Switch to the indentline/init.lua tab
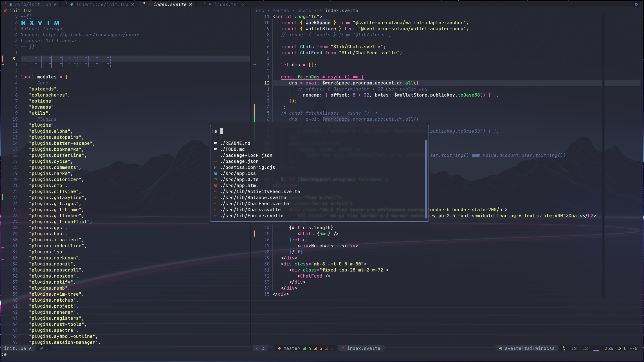The width and height of the screenshot is (644, 362). click(101, 4)
